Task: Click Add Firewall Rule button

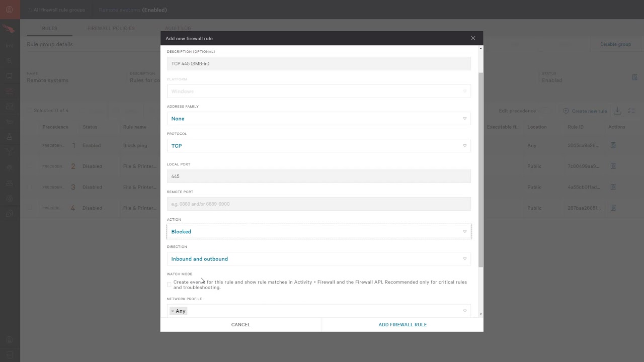Action: coord(403,325)
